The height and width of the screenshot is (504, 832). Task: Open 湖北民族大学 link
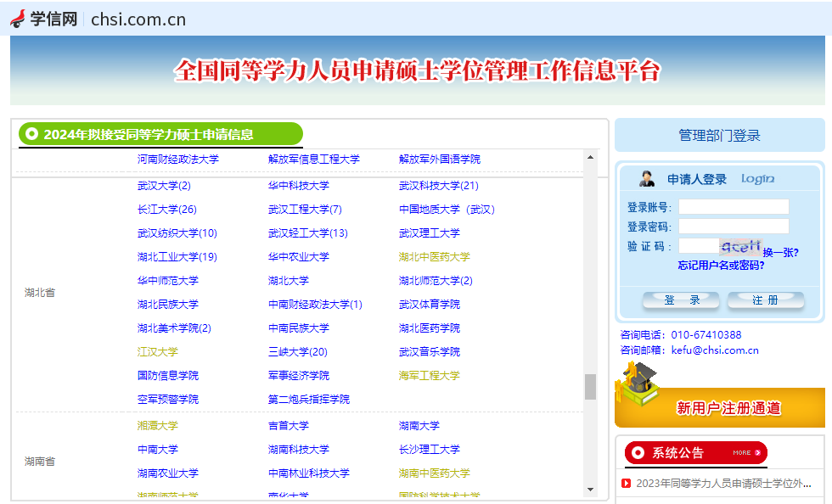168,305
